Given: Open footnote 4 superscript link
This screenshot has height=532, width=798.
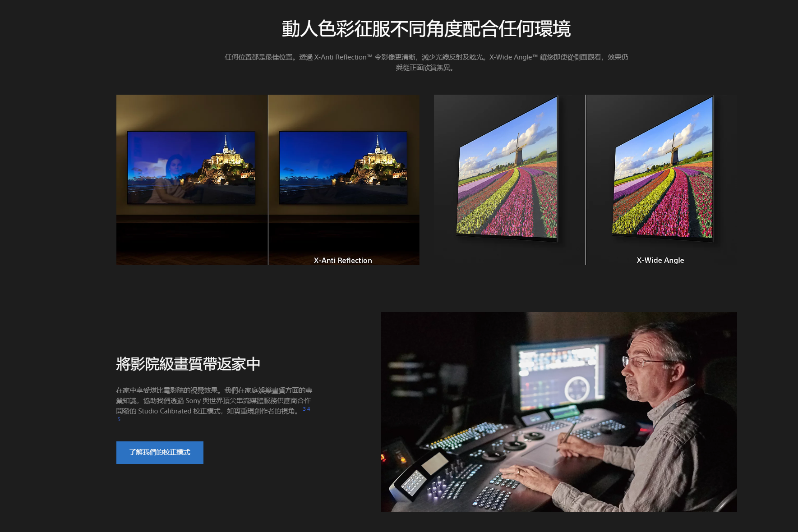Looking at the screenshot, I should (309, 409).
